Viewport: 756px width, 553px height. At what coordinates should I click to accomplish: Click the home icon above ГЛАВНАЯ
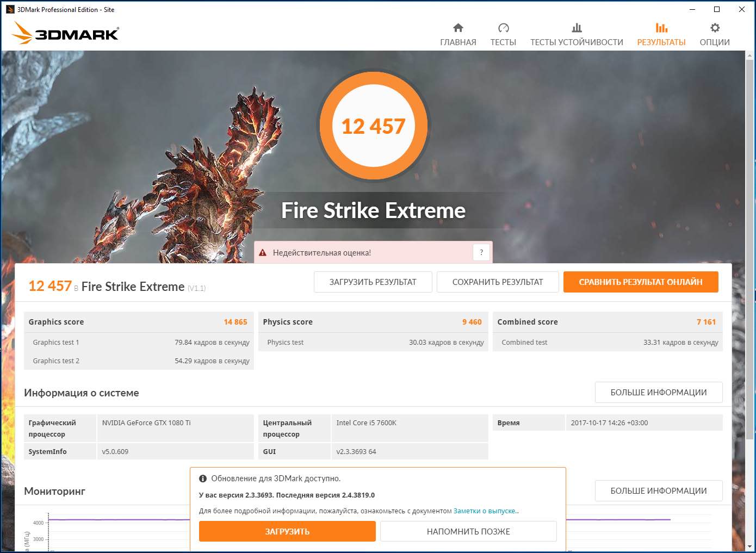point(458,28)
